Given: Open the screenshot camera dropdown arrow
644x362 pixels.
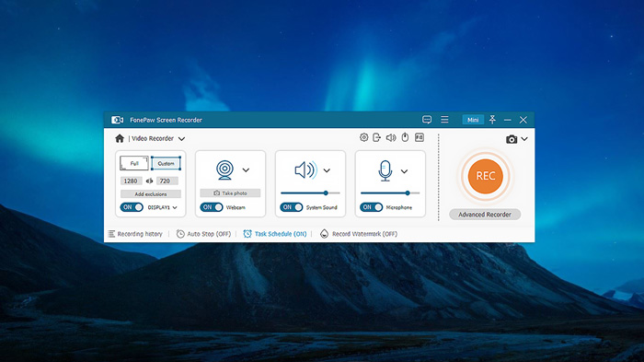Looking at the screenshot, I should tap(524, 139).
